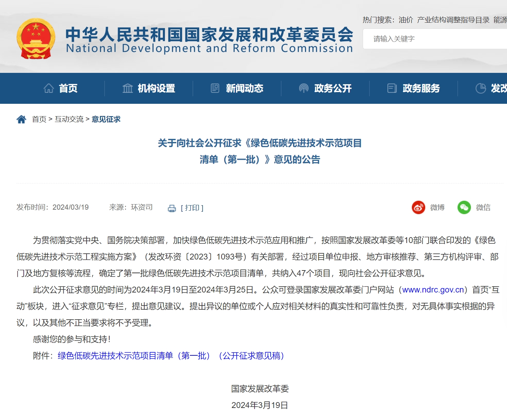Click the [打印] print link
Viewport: 507px width, 420px height.
[x=192, y=208]
